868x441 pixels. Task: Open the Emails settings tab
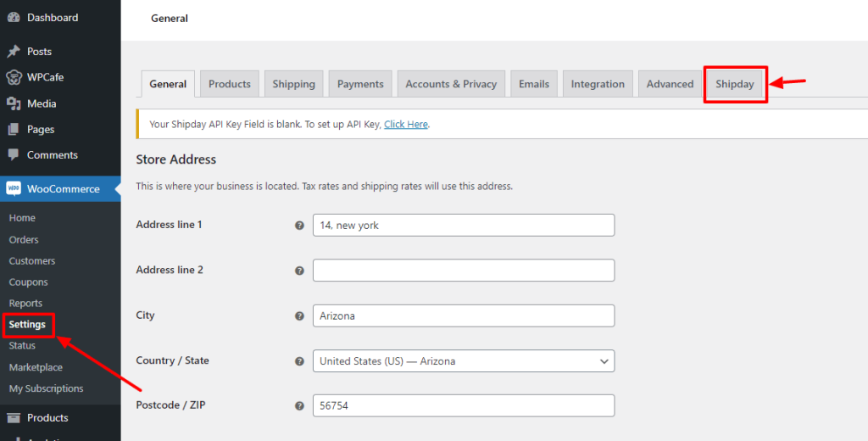coord(534,84)
